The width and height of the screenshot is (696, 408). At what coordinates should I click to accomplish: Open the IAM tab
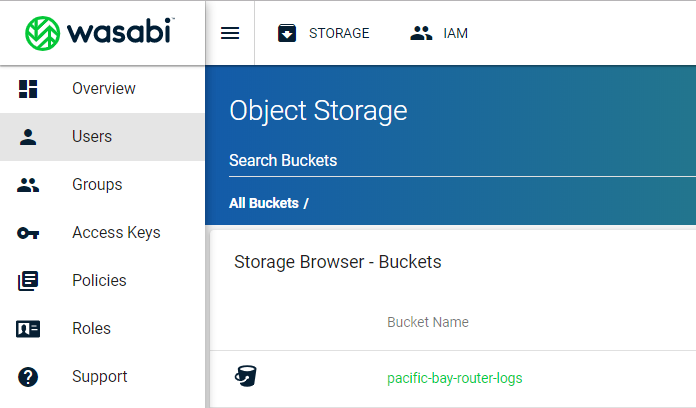[x=455, y=33]
